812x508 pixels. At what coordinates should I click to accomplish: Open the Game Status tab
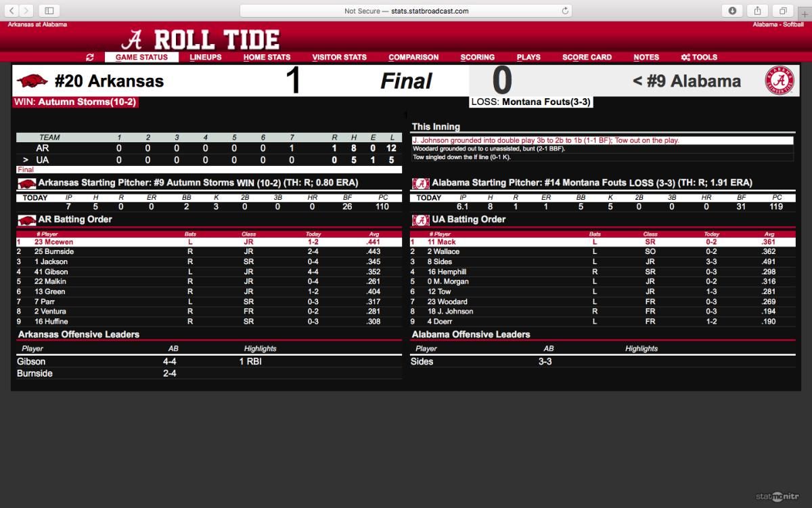click(x=141, y=58)
